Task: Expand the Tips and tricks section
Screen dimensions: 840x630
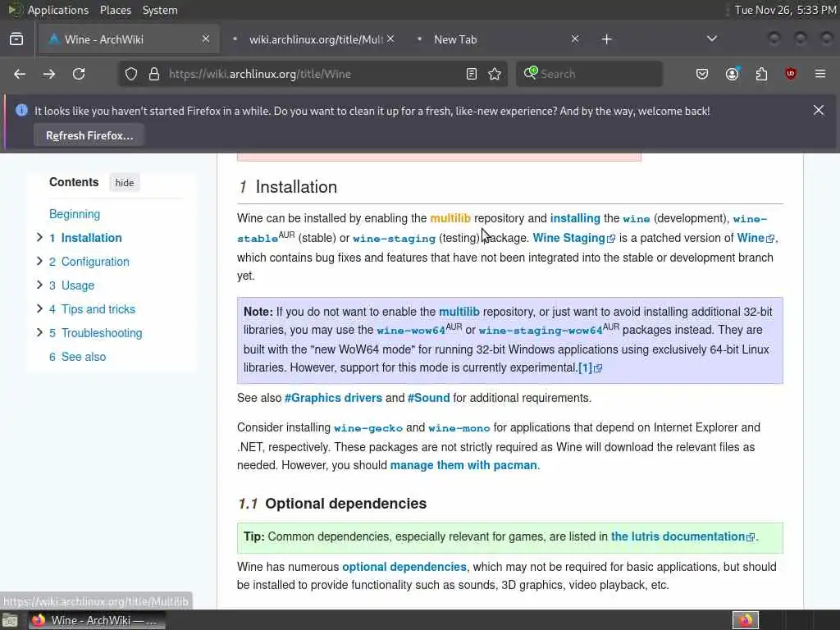Action: (39, 308)
